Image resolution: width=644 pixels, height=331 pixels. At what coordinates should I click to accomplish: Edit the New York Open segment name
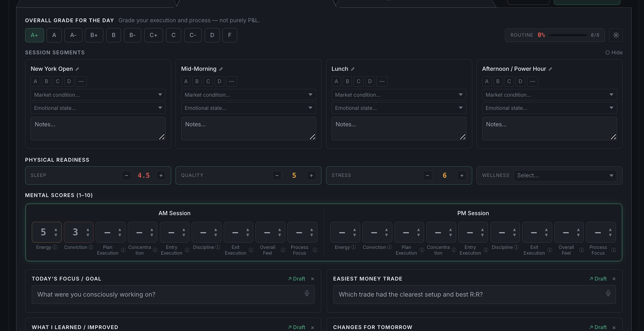[77, 69]
